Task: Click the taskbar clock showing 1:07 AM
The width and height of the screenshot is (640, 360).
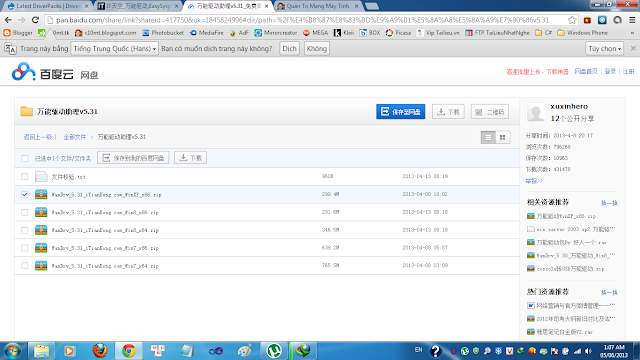Action: 614,351
